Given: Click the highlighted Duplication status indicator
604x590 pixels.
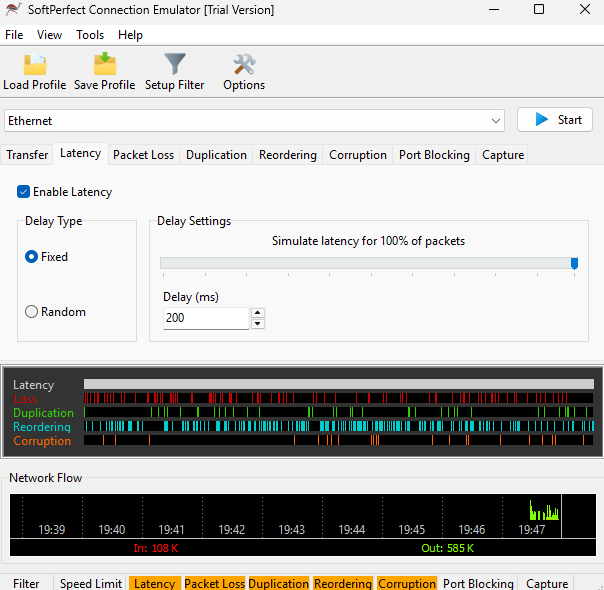Looking at the screenshot, I should [279, 583].
